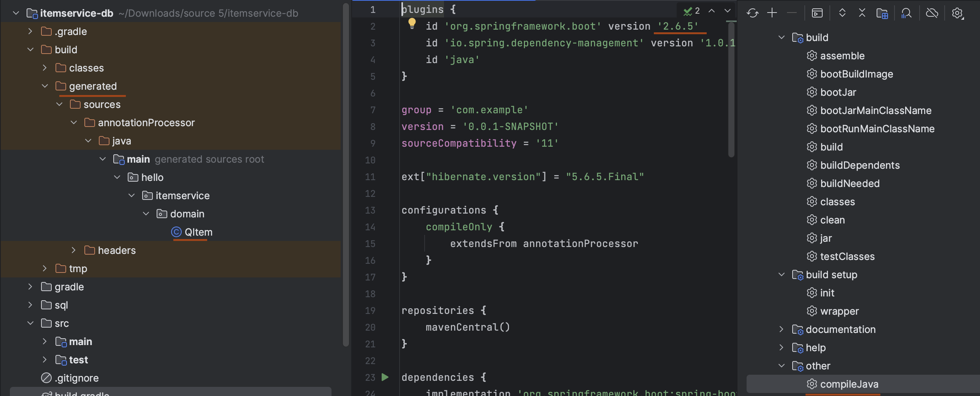Viewport: 980px width, 396px height.
Task: Toggle Gradle offline mode cloud icon
Action: pos(932,13)
